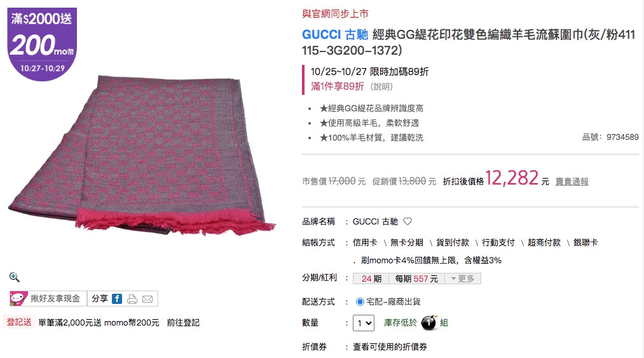The height and width of the screenshot is (358, 644).
Task: Click the heart icon next to GUCCI 古馳
Action: (x=408, y=221)
